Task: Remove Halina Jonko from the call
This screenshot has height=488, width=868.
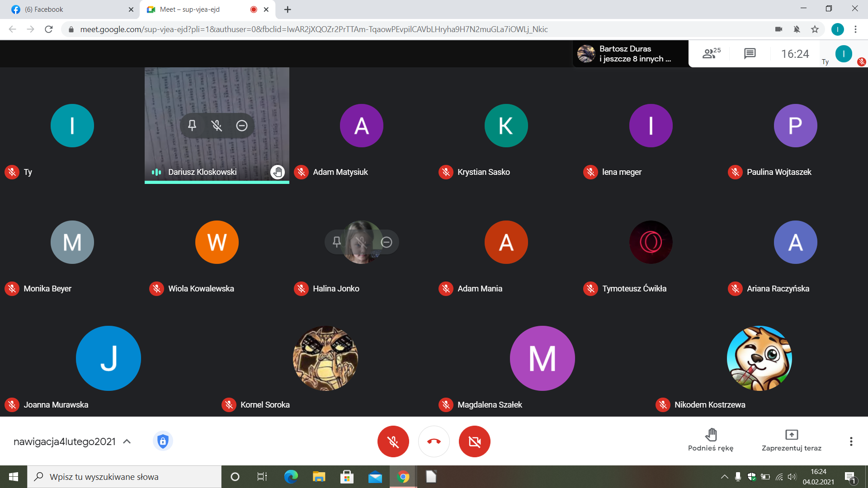Action: click(x=387, y=242)
